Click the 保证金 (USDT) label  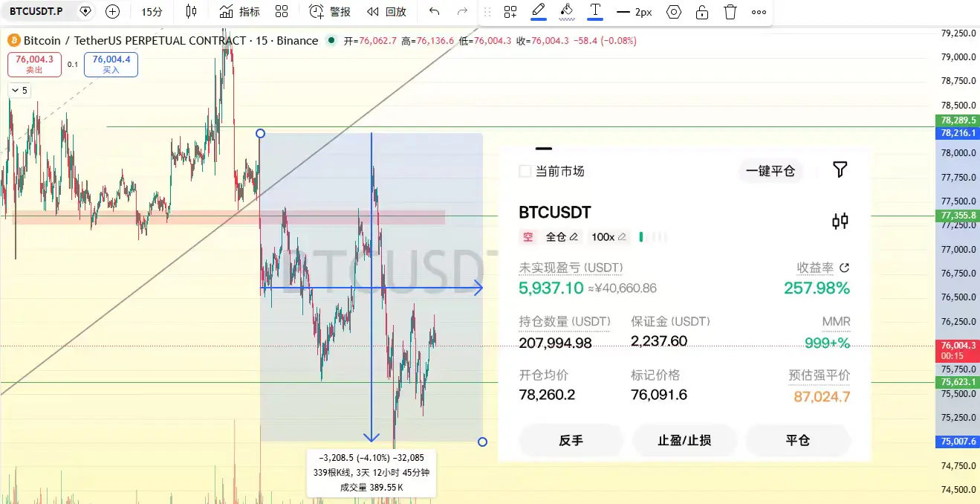point(670,322)
